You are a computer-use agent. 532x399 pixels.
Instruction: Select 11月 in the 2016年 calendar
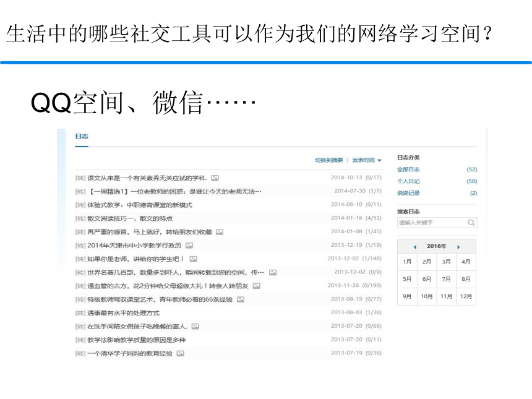click(x=447, y=296)
